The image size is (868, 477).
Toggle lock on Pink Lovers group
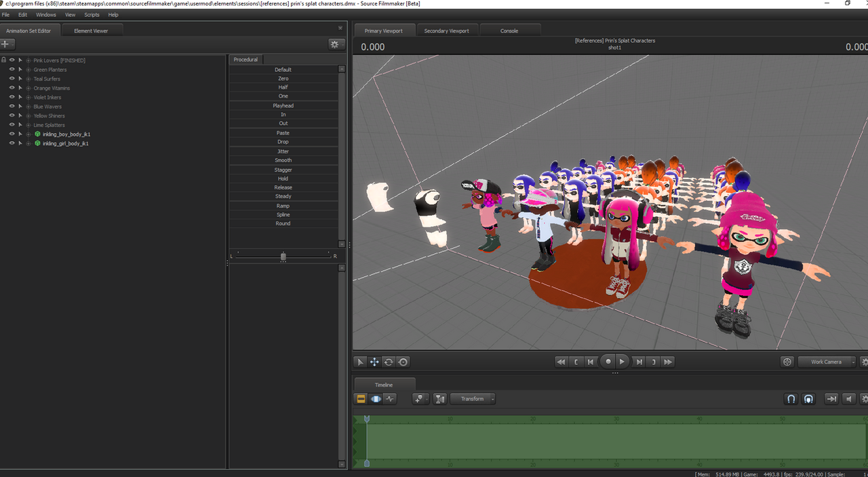point(3,60)
